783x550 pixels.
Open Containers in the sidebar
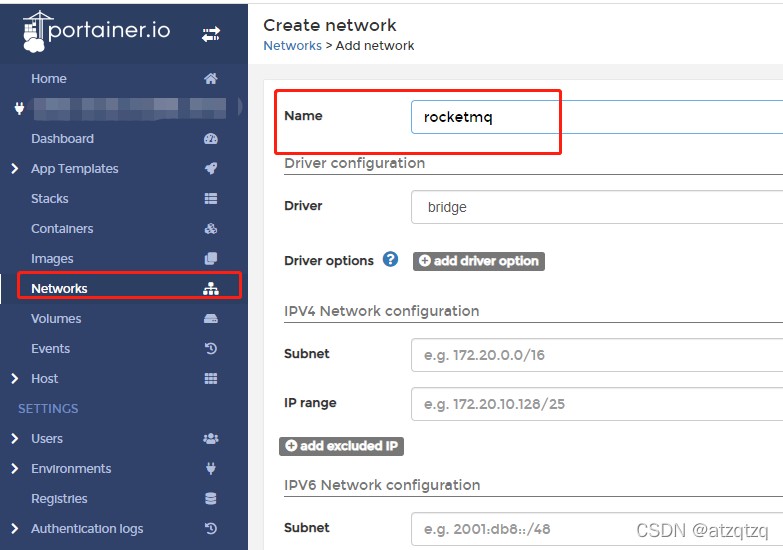[62, 229]
